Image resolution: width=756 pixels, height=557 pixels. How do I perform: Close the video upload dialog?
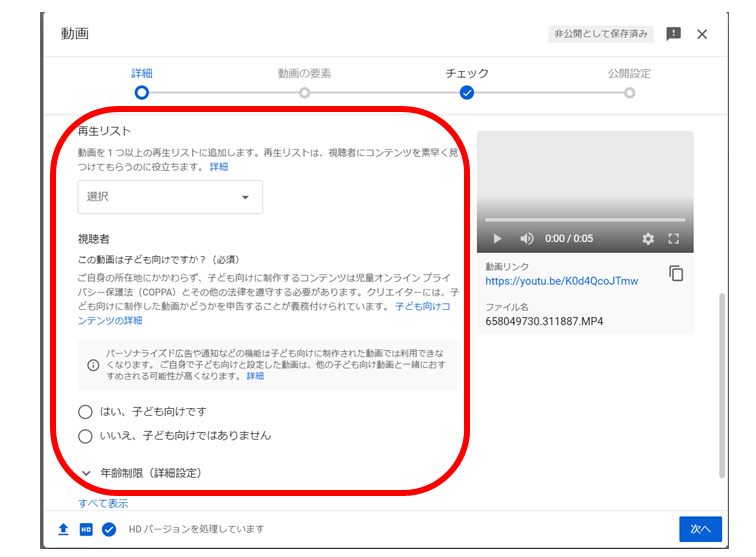pos(702,34)
